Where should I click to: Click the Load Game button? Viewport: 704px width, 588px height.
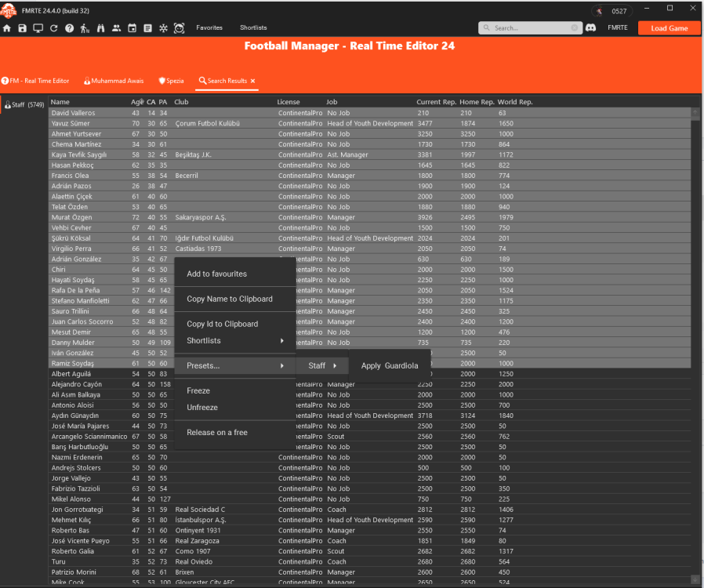pyautogui.click(x=669, y=28)
